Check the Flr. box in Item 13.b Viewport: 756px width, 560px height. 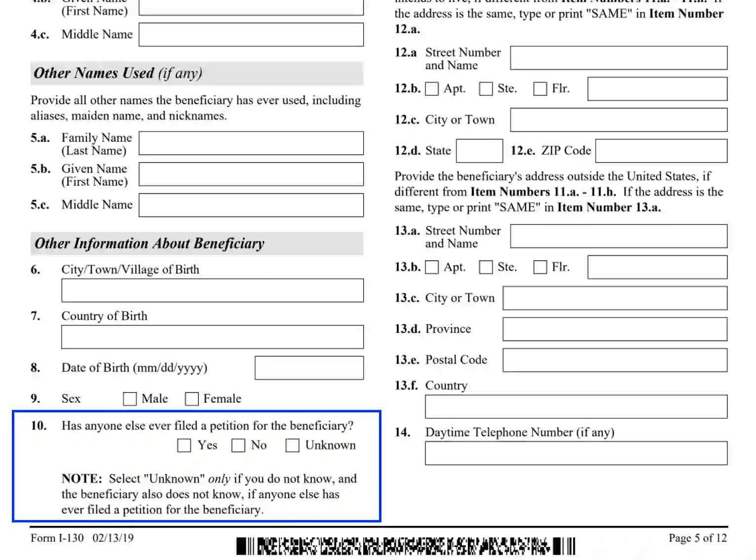coord(540,267)
